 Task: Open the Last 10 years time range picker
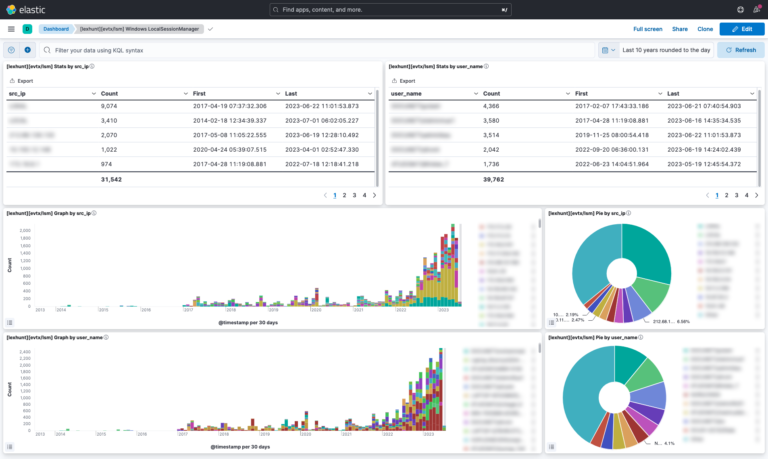[665, 49]
